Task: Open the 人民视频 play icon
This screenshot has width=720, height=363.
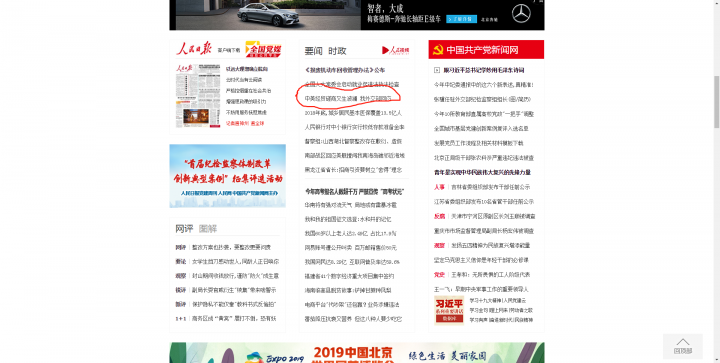Action: (x=395, y=50)
